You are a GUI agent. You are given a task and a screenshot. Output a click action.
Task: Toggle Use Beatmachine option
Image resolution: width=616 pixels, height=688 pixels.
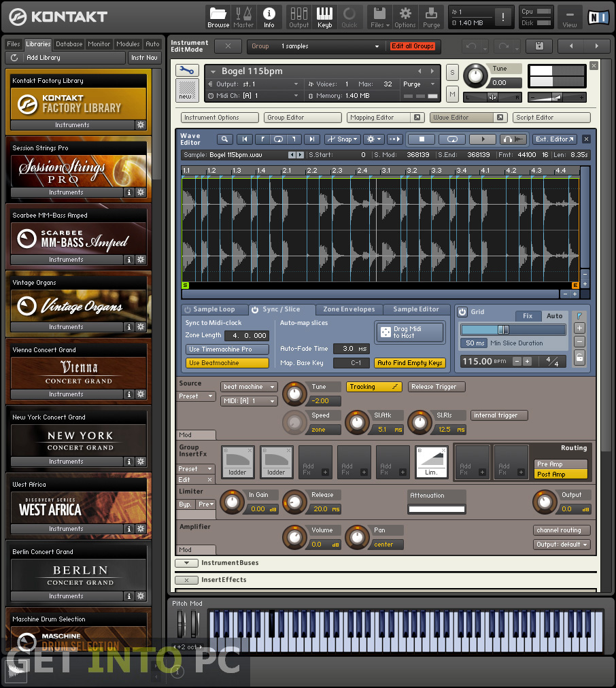(x=227, y=363)
